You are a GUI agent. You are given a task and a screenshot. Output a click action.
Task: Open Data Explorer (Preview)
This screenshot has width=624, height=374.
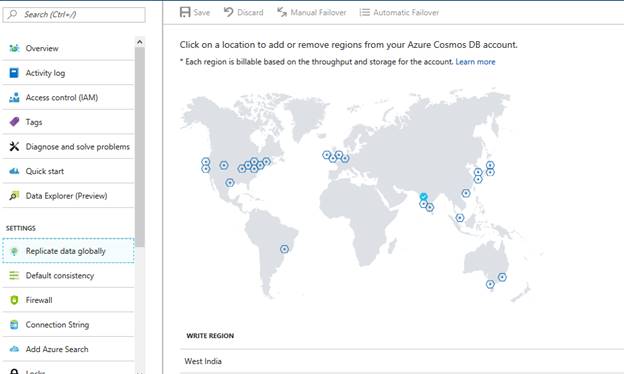[x=68, y=196]
